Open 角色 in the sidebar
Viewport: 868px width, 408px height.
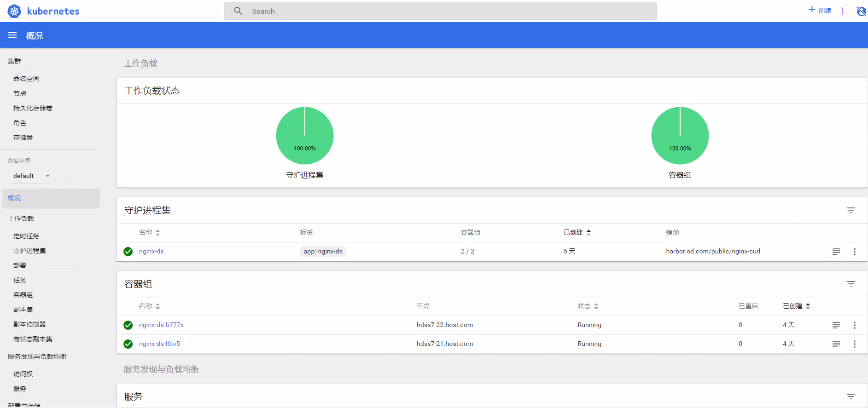[x=20, y=123]
